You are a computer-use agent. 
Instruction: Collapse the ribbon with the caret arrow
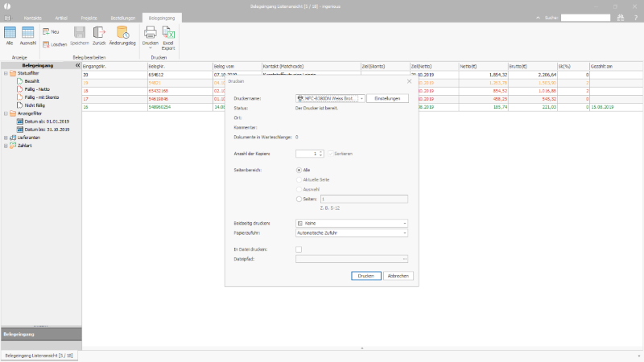pyautogui.click(x=538, y=18)
